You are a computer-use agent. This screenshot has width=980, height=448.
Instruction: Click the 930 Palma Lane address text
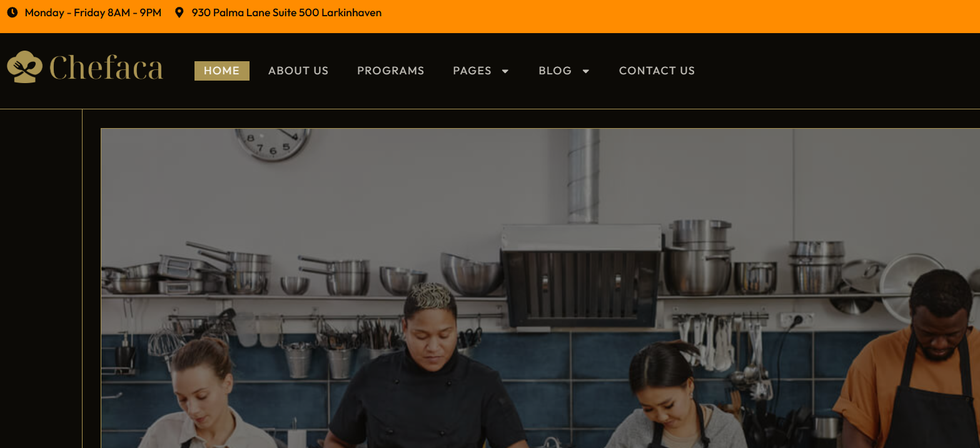[x=286, y=12]
